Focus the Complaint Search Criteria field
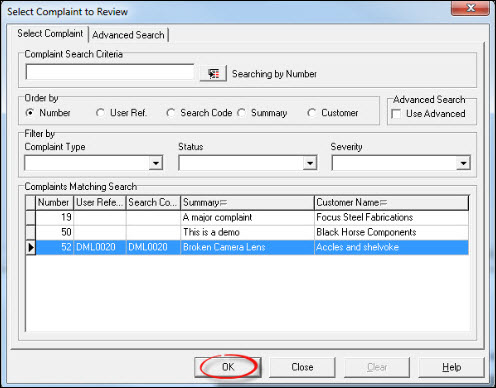This screenshot has height=388, width=496. click(110, 72)
